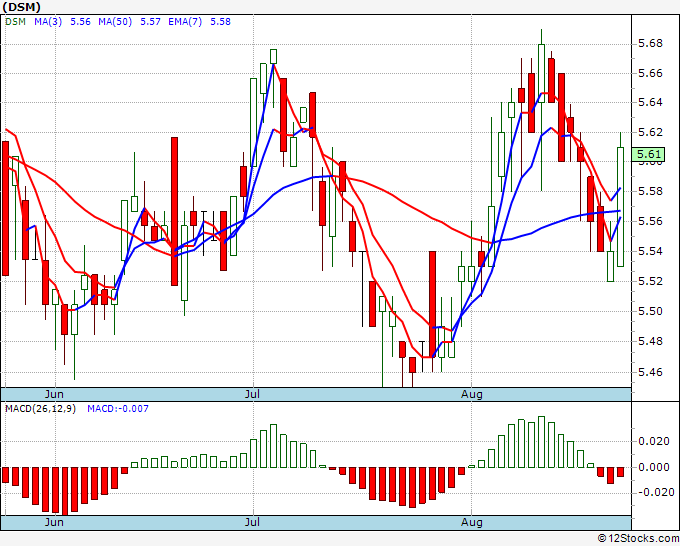Click the highlighted 5.61 current price tag
The height and width of the screenshot is (546, 680).
pos(648,154)
